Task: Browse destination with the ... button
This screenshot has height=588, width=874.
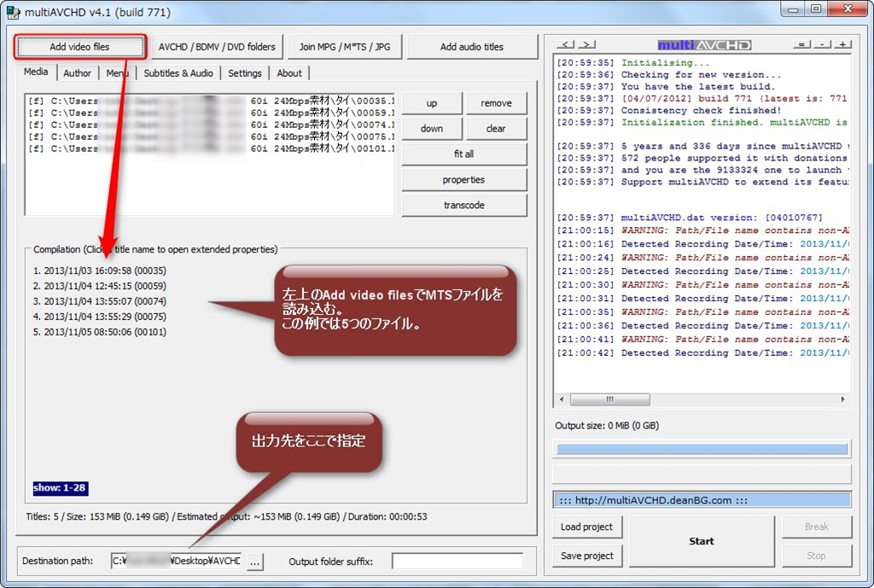Action: coord(254,562)
